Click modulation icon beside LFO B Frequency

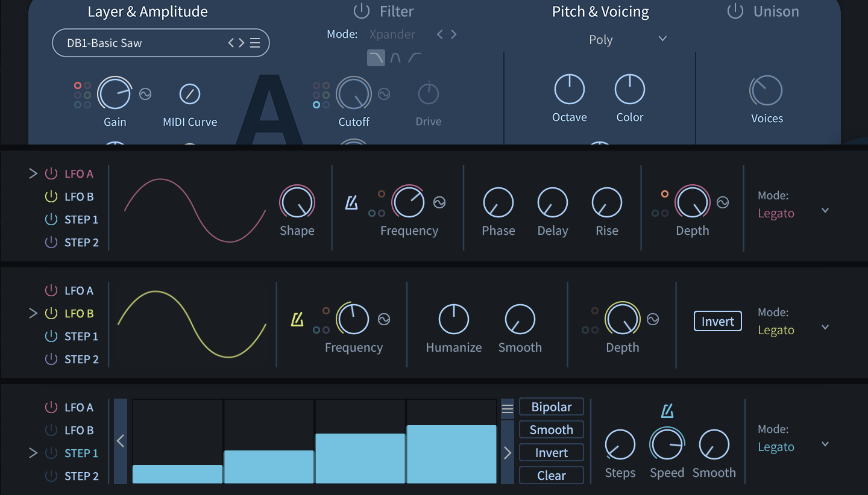(x=384, y=319)
